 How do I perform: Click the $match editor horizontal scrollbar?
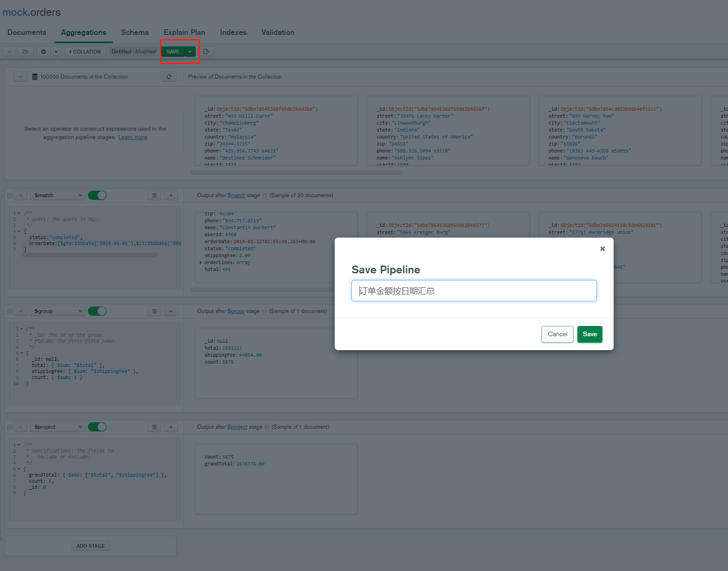[x=89, y=255]
